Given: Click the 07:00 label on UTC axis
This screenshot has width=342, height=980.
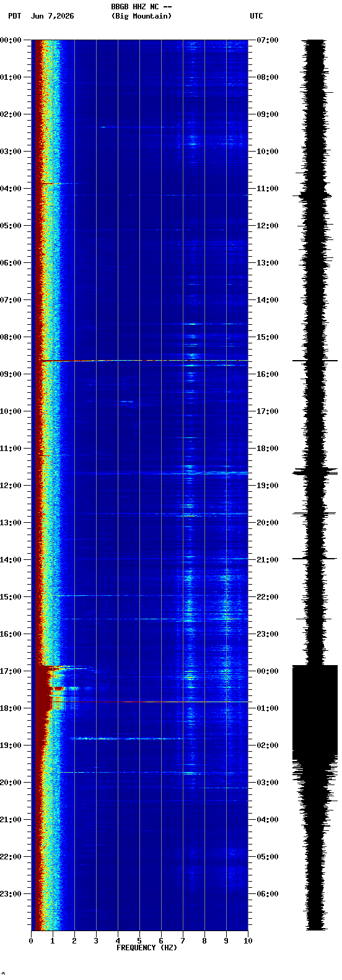Looking at the screenshot, I should point(267,40).
